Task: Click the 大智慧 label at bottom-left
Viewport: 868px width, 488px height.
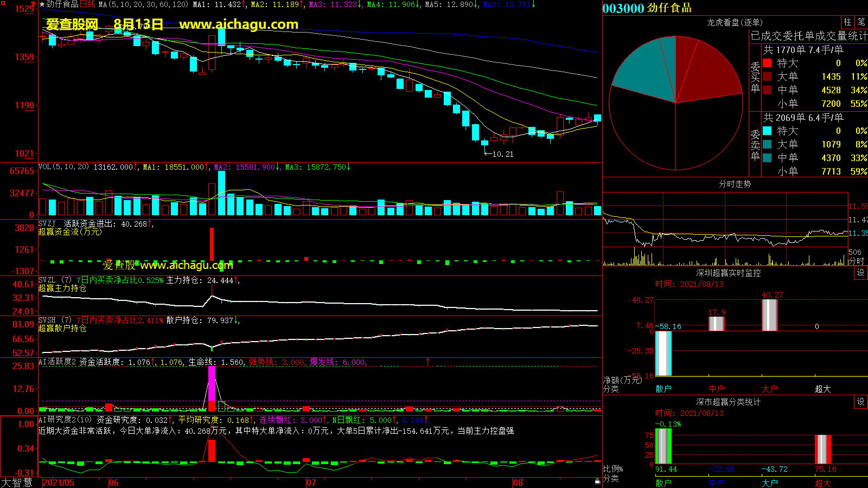Action: (17, 483)
